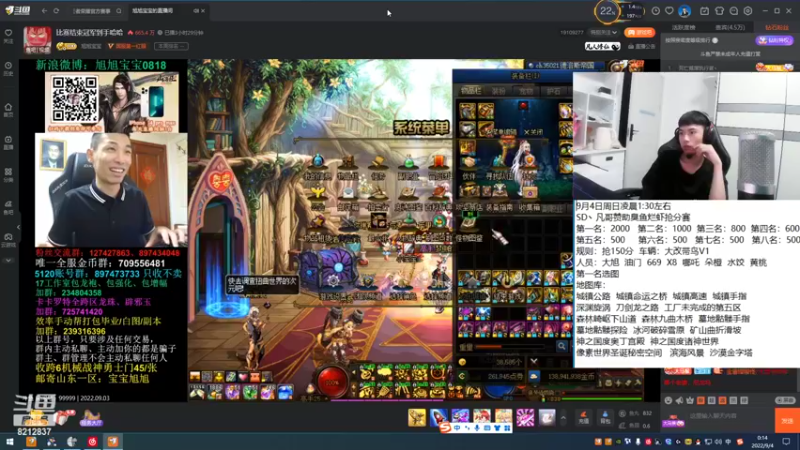Open settings via the hexagon gear icon

tap(748, 11)
